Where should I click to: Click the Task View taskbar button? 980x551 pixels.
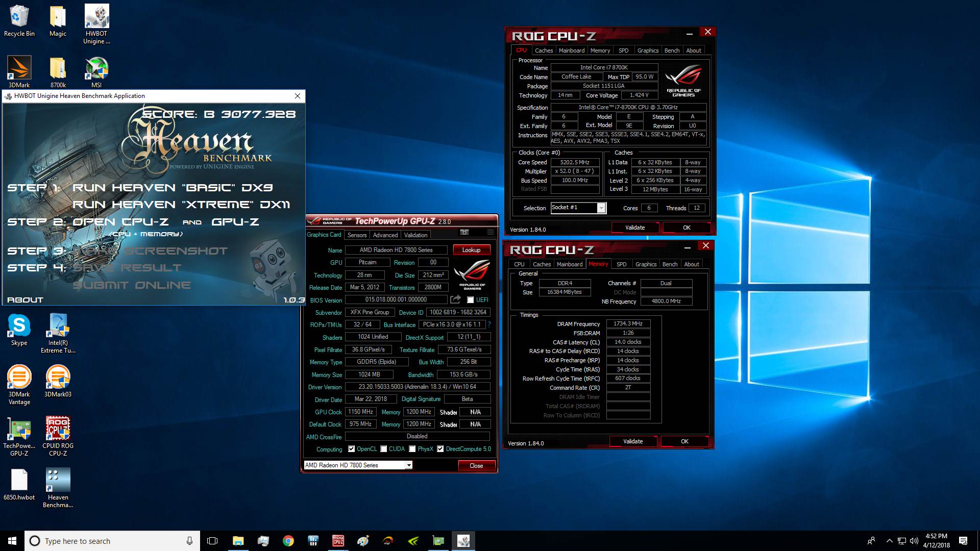(212, 541)
